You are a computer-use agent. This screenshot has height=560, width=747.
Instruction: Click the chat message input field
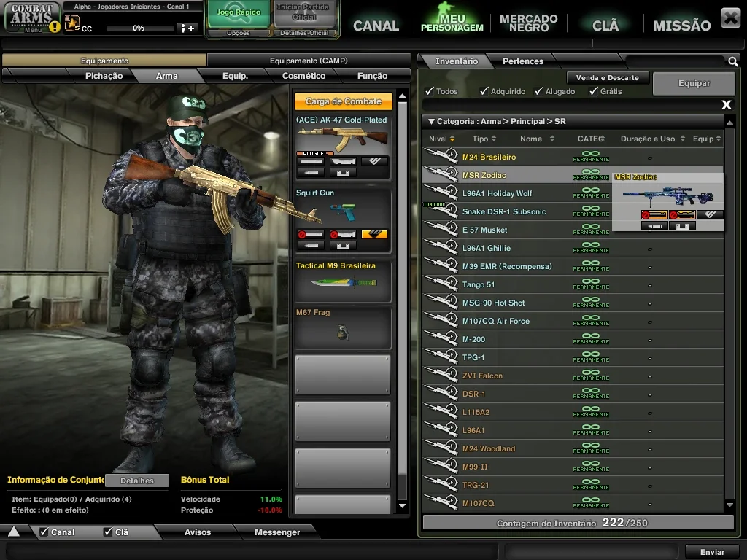pos(252,552)
